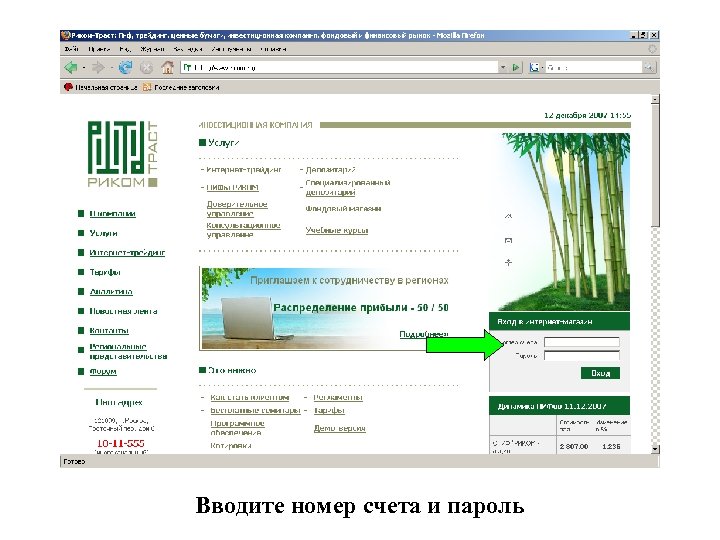The width and height of the screenshot is (720, 540).
Task: Click the account number input field
Action: [582, 342]
